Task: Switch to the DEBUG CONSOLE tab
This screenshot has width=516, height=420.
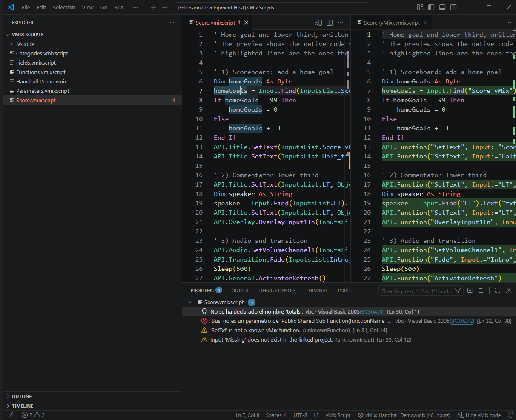Action: pos(277,291)
